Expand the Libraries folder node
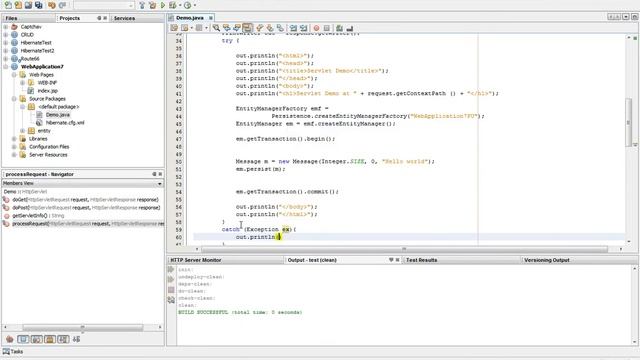Viewport: 640px width, 360px height. point(14,139)
